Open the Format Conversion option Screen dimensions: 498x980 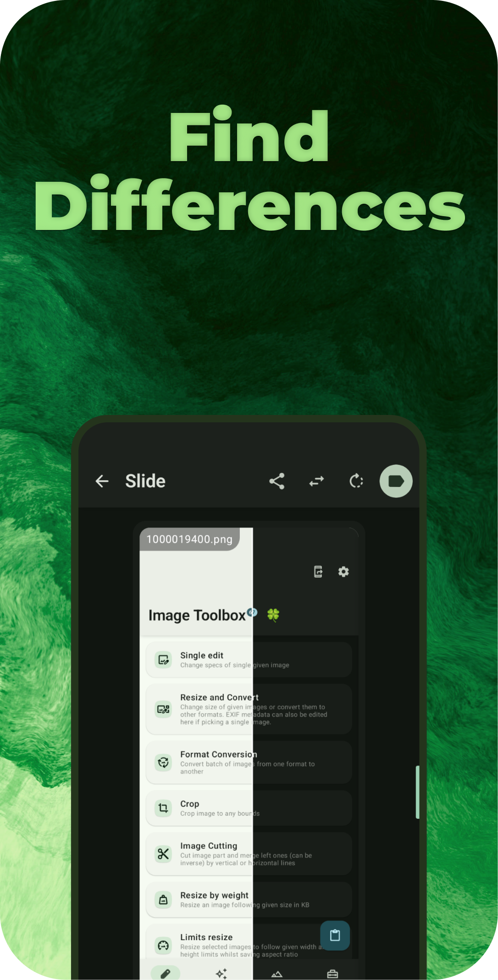click(x=249, y=762)
